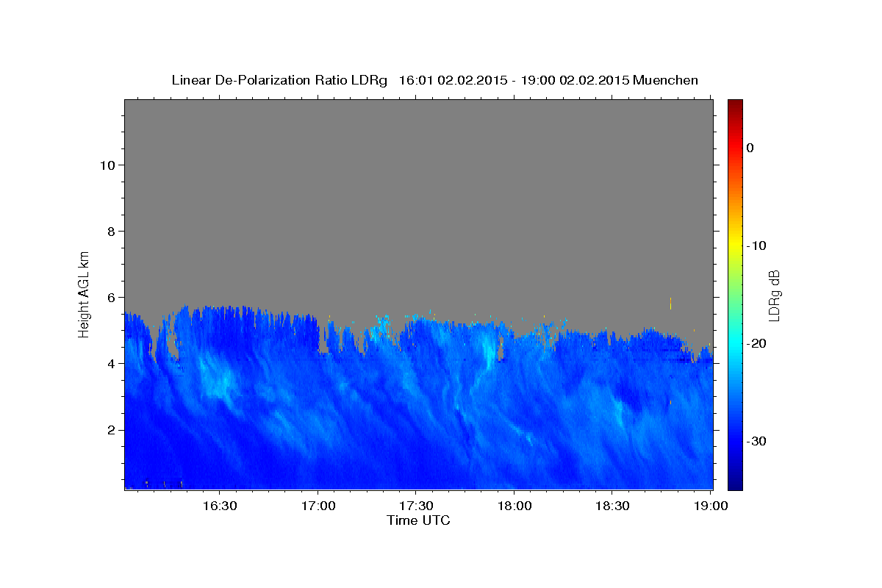Click the height tick label 2
The height and width of the screenshot is (588, 882).
(110, 430)
